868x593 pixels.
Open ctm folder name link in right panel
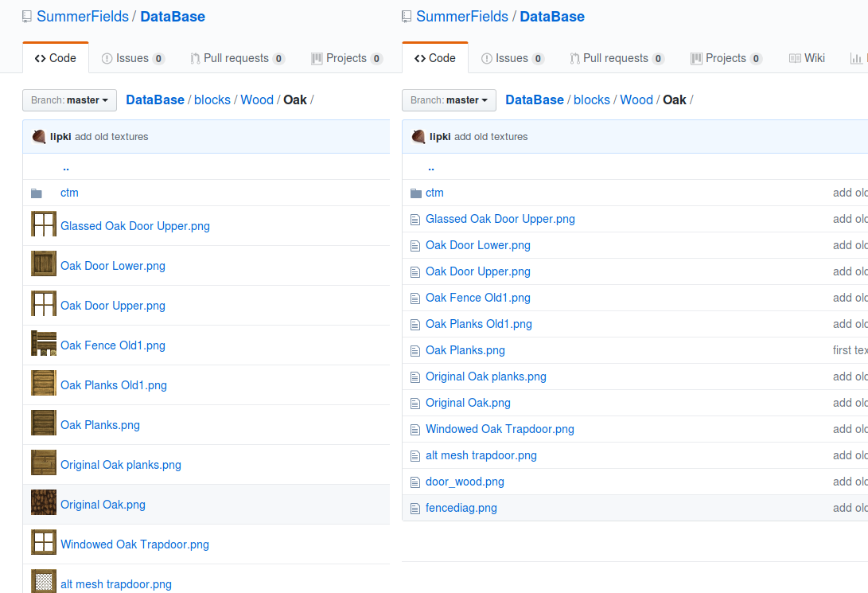point(434,193)
